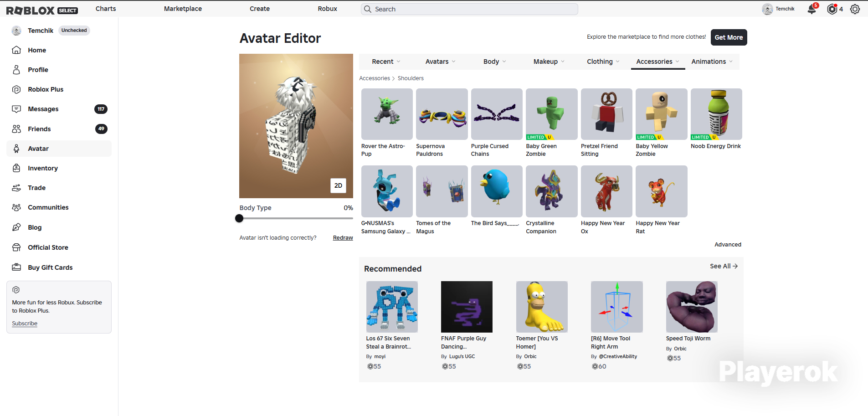Expand the Body dropdown
Viewport: 868px width, 416px height.
click(x=495, y=62)
